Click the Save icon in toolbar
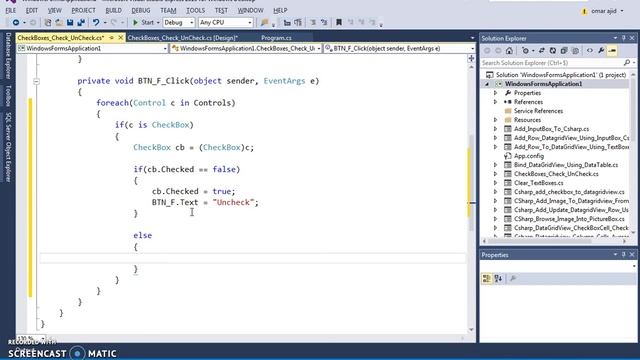This screenshot has height=360, width=640. coord(70,22)
